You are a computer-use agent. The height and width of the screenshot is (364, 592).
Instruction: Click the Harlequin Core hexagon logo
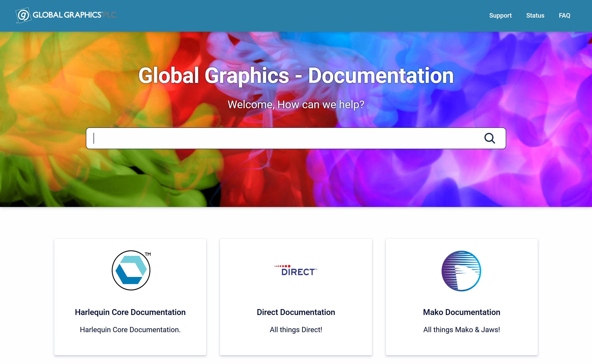pyautogui.click(x=131, y=270)
